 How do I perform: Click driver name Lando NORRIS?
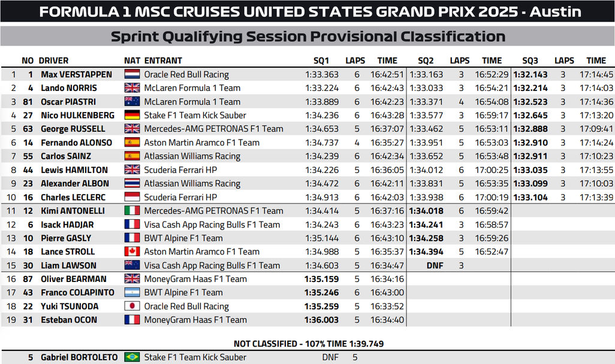tap(65, 88)
